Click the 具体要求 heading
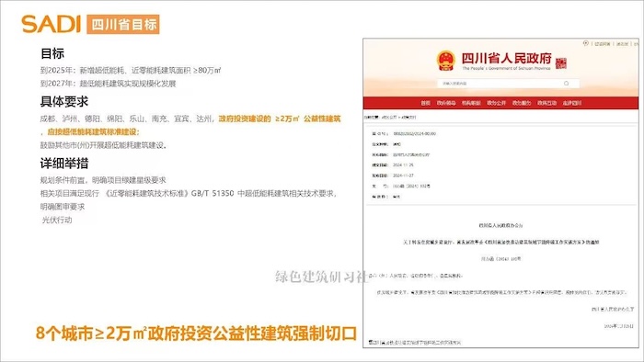Screen dimensions: 644x362 64,101
